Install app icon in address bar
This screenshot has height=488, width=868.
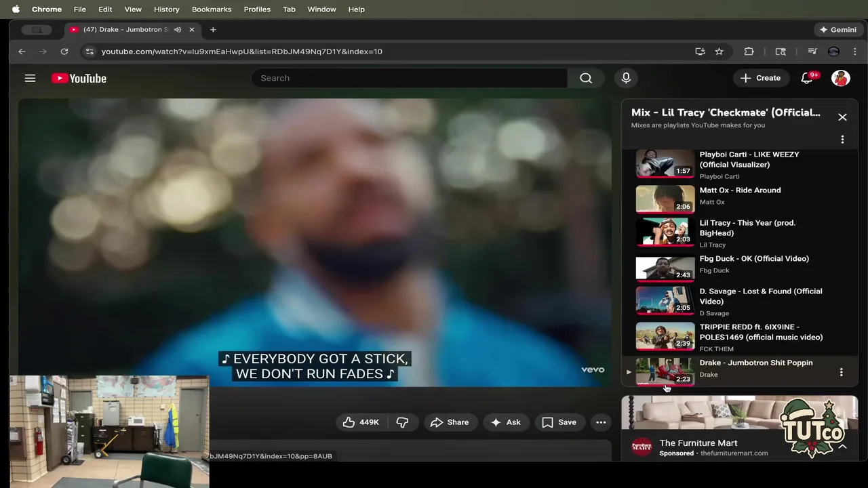point(700,52)
